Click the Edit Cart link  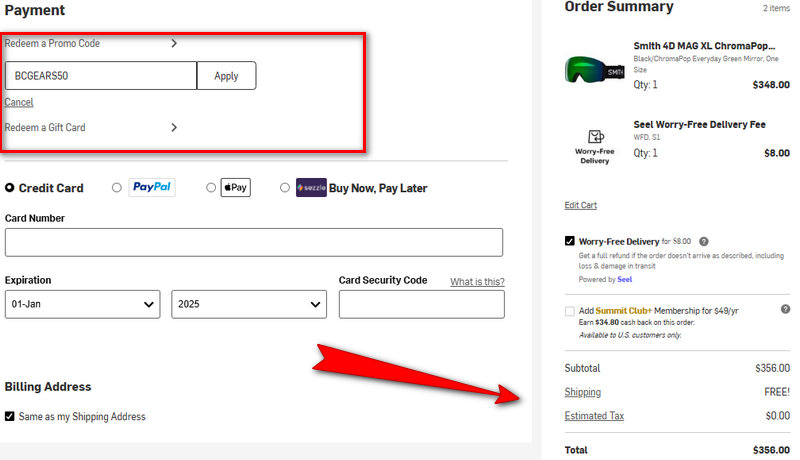point(581,205)
